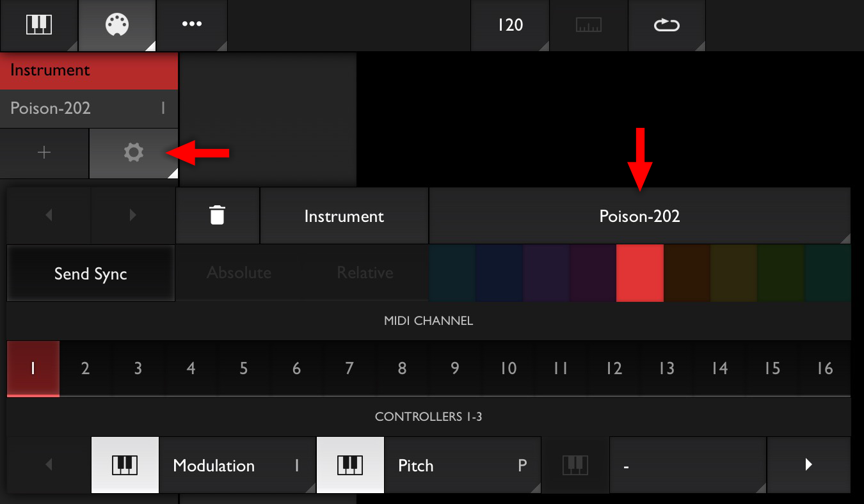Pick the dark teal color swatch
The height and width of the screenshot is (504, 864).
452,273
